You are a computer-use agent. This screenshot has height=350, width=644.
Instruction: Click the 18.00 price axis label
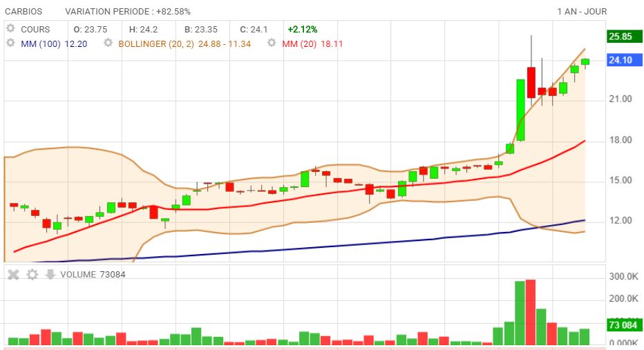coord(621,140)
